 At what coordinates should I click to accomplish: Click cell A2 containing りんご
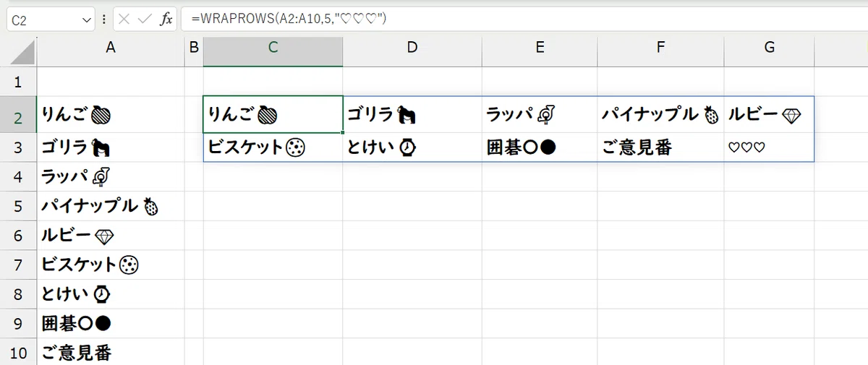111,115
